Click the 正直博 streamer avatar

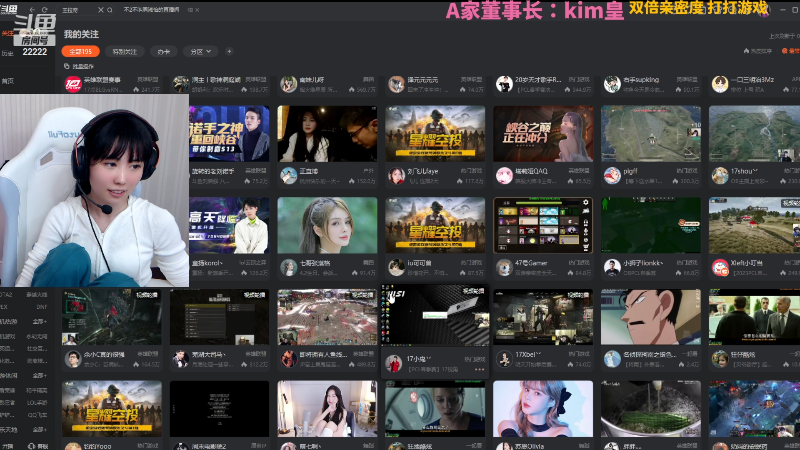(x=288, y=176)
